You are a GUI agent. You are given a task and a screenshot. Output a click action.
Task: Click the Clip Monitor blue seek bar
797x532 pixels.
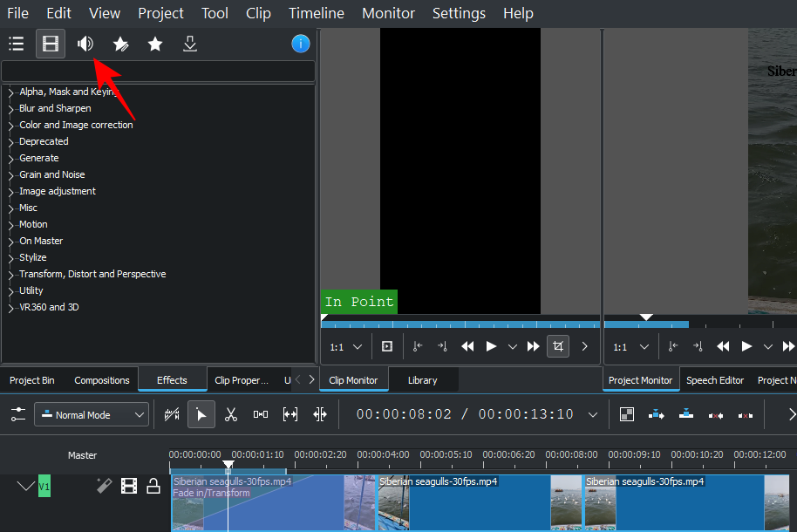[460, 324]
